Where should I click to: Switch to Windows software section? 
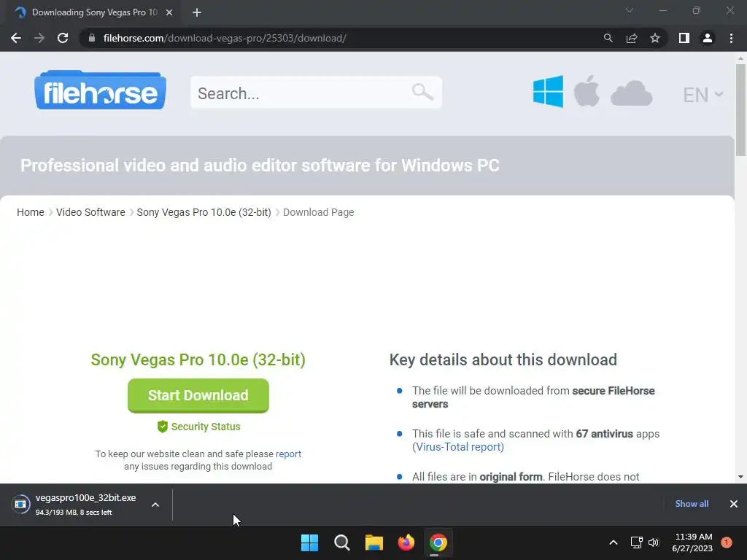[x=548, y=91]
